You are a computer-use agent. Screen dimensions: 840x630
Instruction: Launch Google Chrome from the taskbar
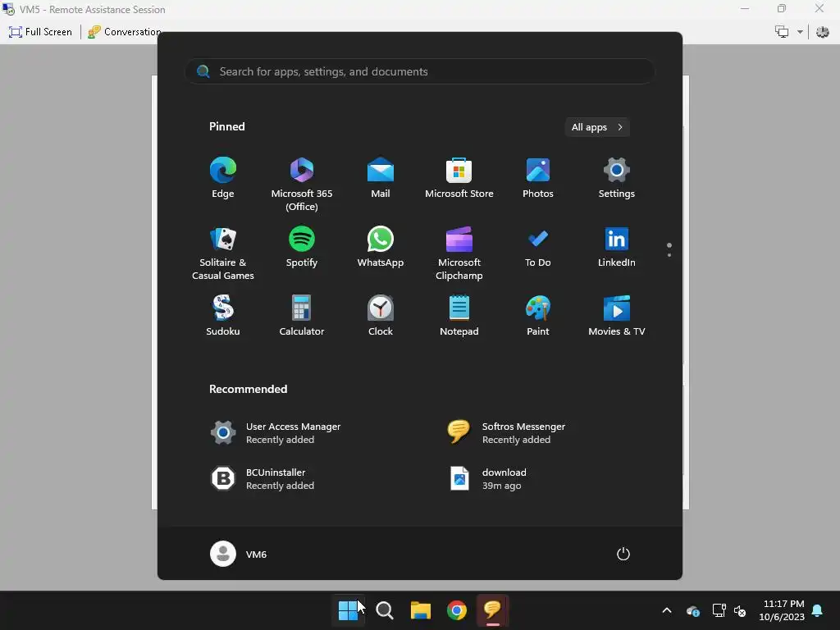click(x=456, y=610)
